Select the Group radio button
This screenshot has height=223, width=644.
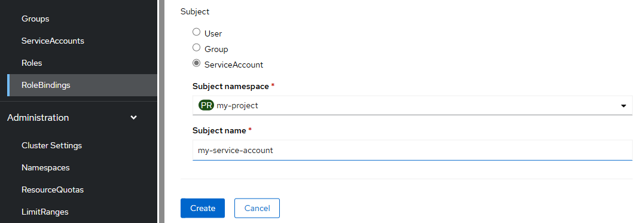point(197,48)
